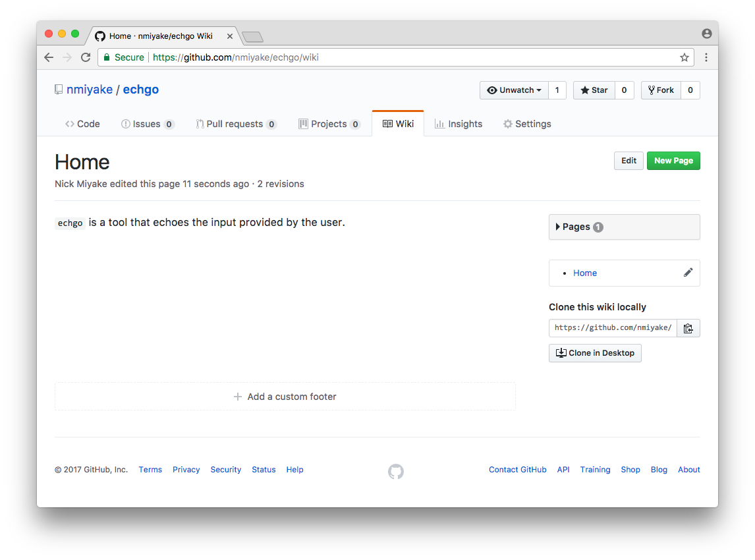Screen dimensions: 755x560
Task: Expand the Pages list disclosure triangle
Action: coord(557,227)
